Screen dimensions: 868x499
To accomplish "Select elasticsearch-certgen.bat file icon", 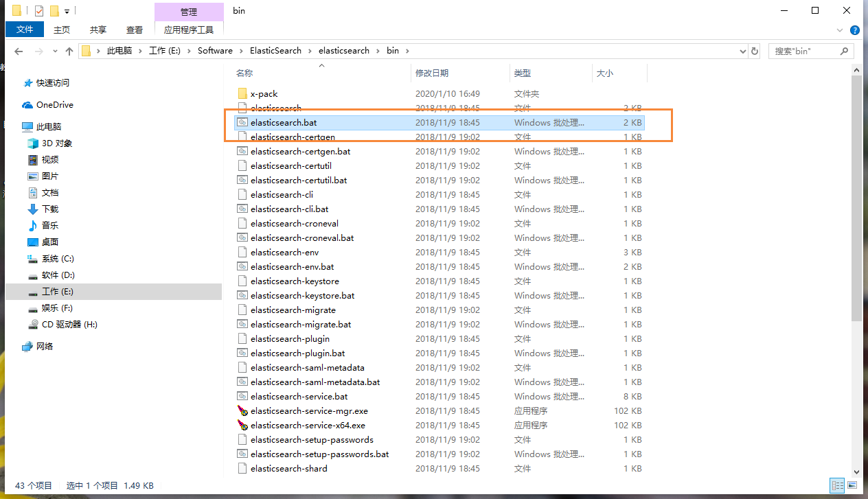I will [242, 151].
